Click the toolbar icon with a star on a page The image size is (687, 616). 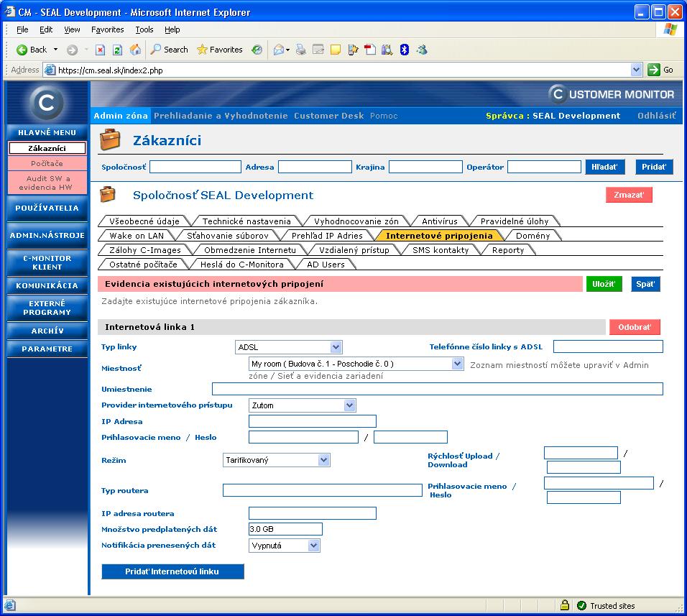[x=353, y=50]
